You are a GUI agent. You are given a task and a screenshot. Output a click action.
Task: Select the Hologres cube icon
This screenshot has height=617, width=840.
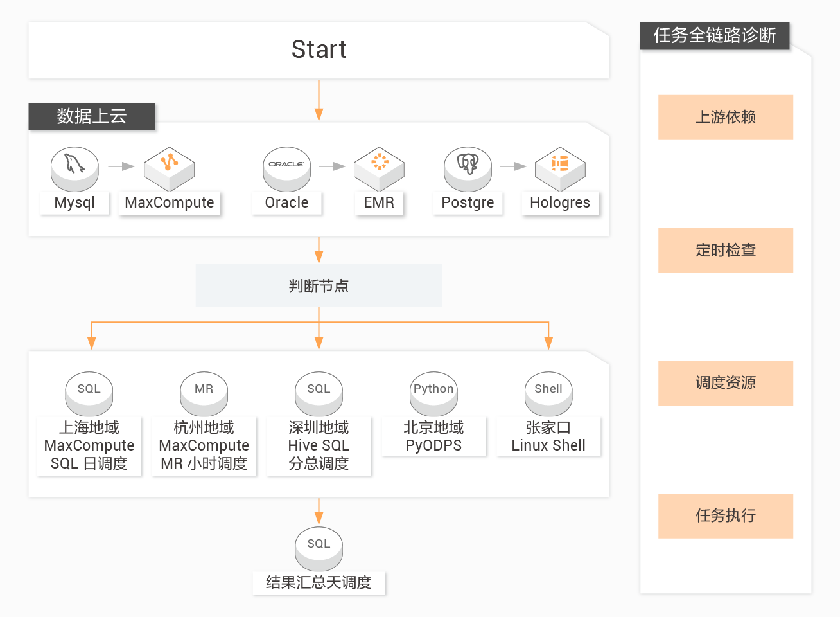point(560,168)
